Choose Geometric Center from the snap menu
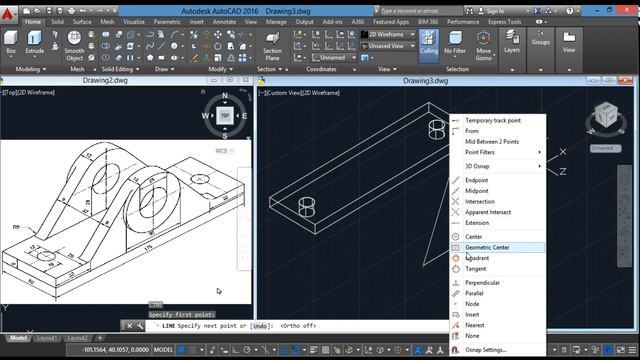The height and width of the screenshot is (360, 640). [x=498, y=247]
